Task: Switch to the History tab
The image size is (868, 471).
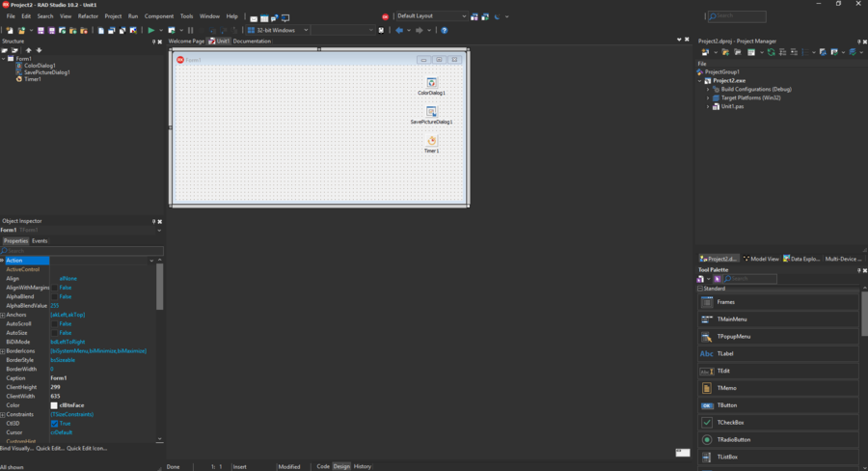Action: click(362, 466)
